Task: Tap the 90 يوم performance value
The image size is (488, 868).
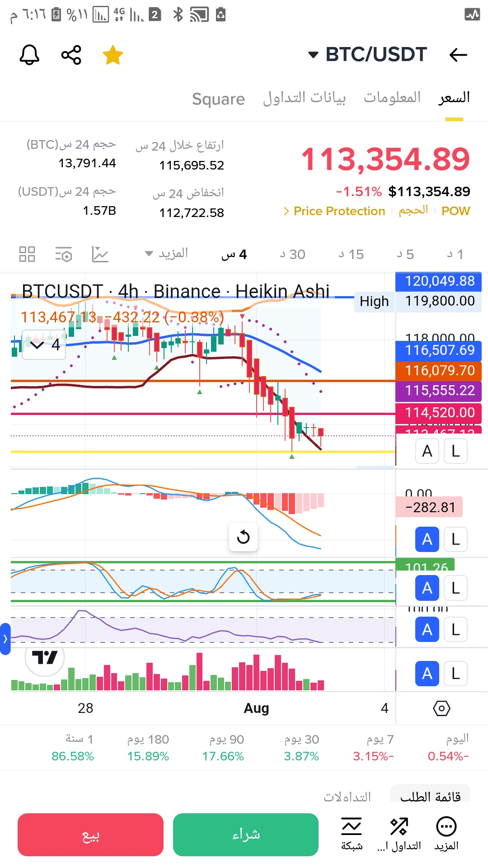Action: (223, 756)
